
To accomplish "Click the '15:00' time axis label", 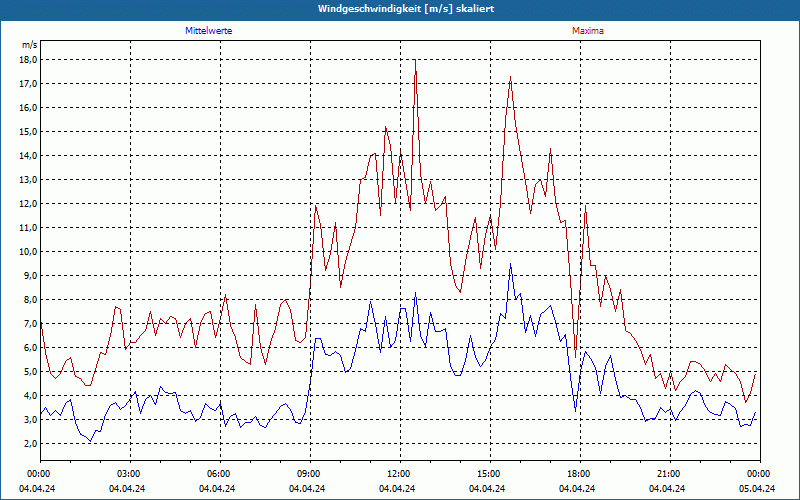I will pyautogui.click(x=490, y=474).
